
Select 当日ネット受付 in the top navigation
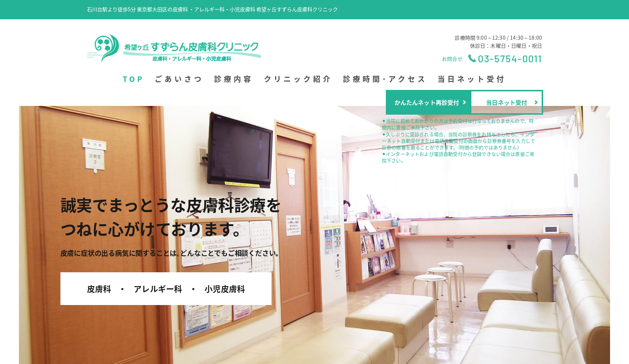(x=471, y=79)
